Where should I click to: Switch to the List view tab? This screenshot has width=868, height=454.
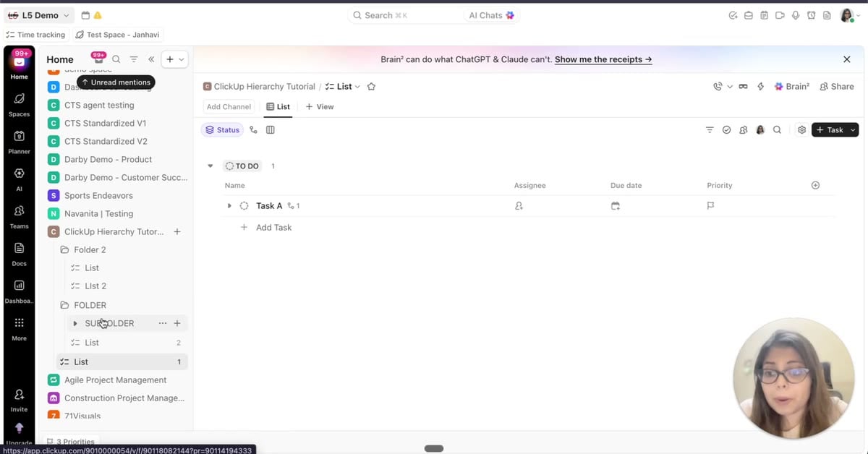pyautogui.click(x=278, y=106)
